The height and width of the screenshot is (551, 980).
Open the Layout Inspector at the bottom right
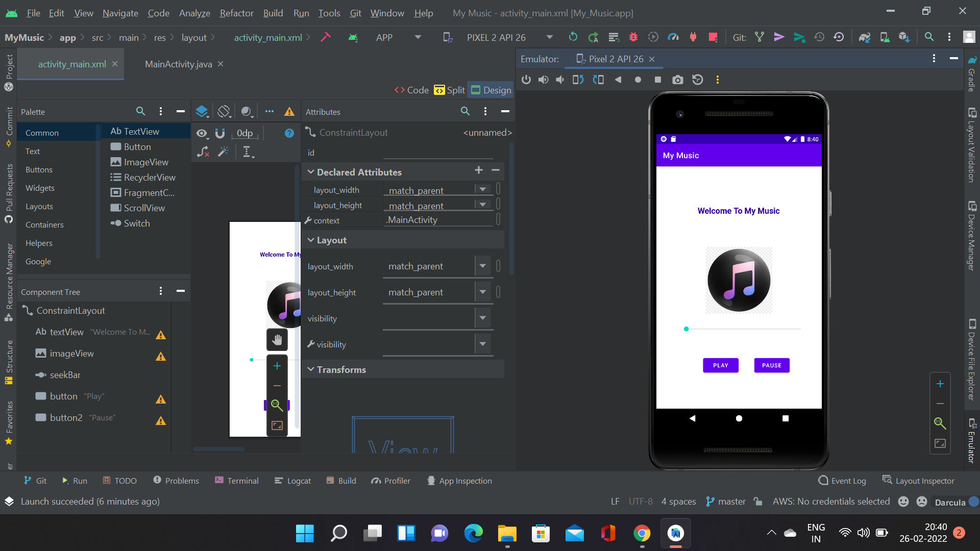point(924,480)
